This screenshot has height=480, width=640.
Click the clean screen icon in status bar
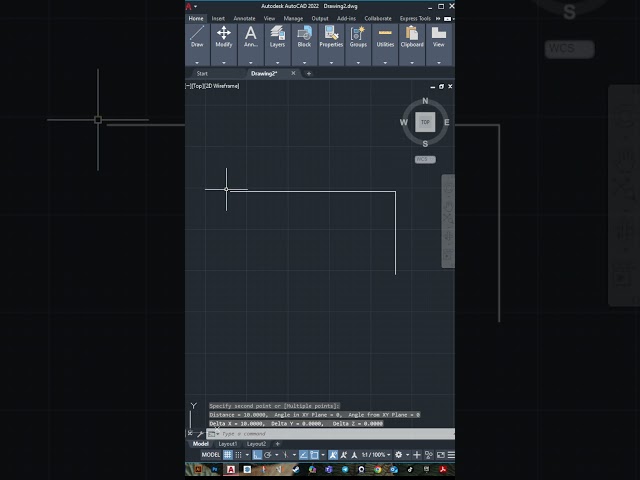(441, 455)
